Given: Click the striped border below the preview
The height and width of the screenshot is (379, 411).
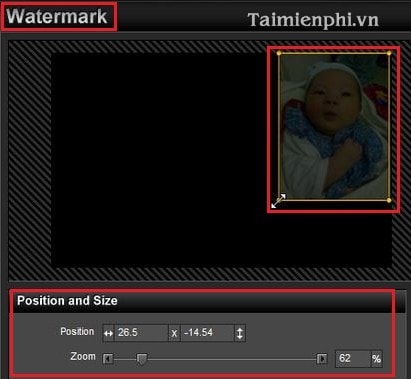Looking at the screenshot, I should pos(207,275).
